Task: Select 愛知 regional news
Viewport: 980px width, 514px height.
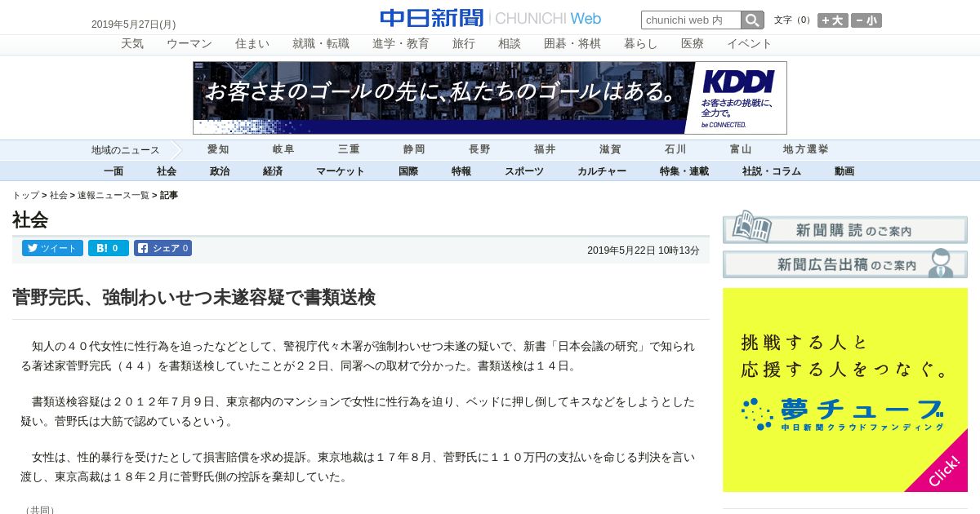Action: coord(218,149)
